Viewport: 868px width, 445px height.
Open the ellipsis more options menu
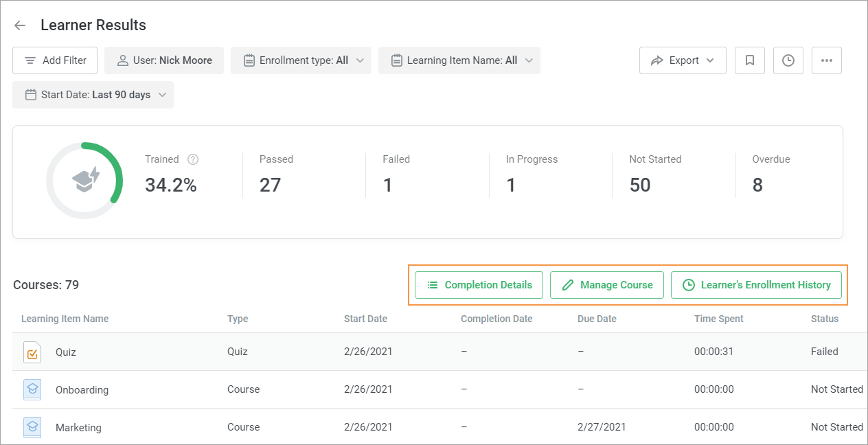coord(826,60)
